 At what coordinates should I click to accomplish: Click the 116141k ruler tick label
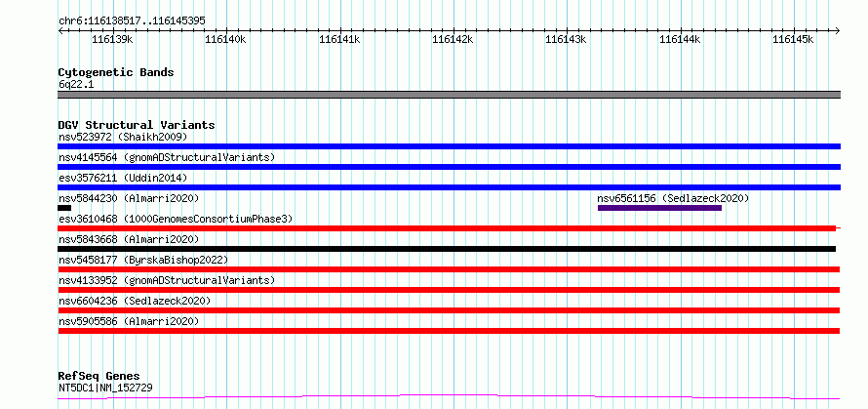pos(339,39)
